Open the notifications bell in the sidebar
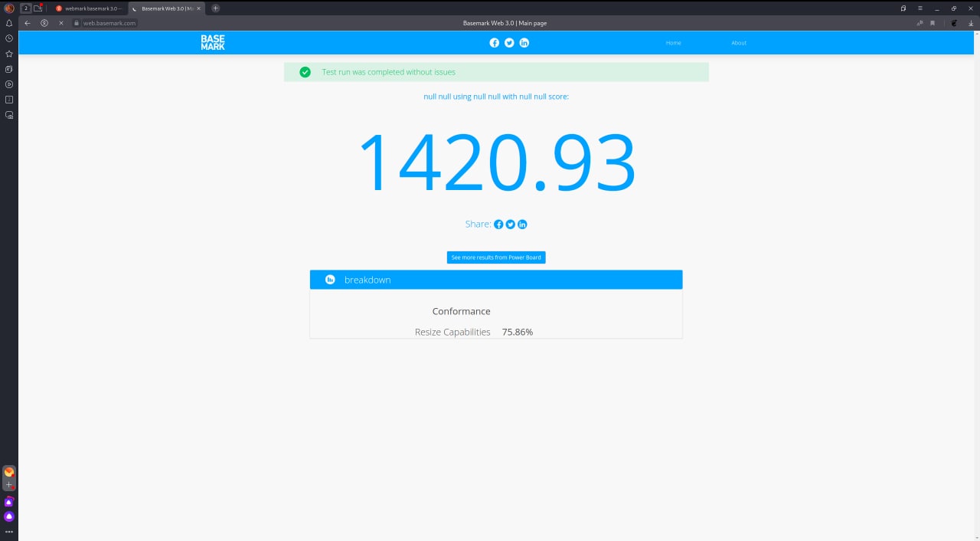Image resolution: width=980 pixels, height=541 pixels. tap(9, 23)
